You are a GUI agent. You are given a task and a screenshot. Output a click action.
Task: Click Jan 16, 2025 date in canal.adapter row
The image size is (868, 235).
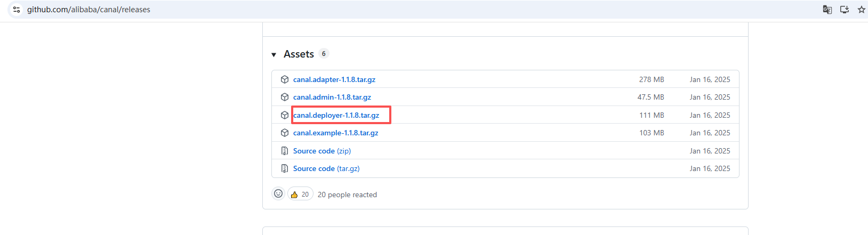click(x=710, y=79)
